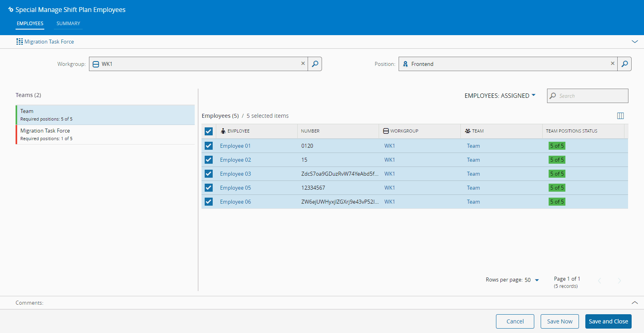Click the Migration Task Force grid icon
This screenshot has height=333, width=644.
tap(19, 42)
